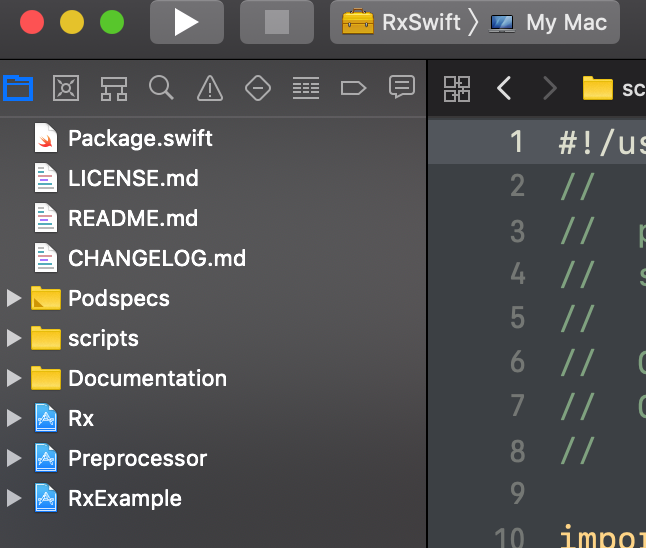Open the Report navigator
The image size is (646, 548).
pyautogui.click(x=402, y=87)
